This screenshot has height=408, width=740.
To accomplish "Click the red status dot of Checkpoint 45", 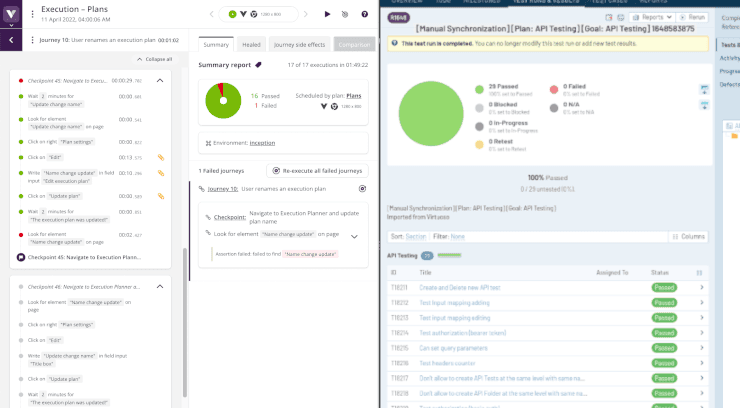I will click(21, 81).
